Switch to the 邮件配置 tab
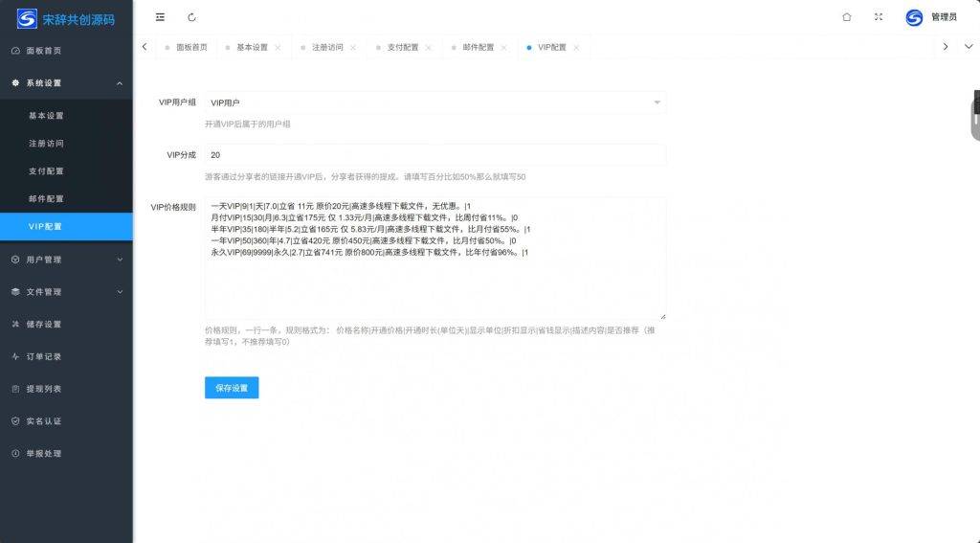Image resolution: width=980 pixels, height=543 pixels. pos(479,48)
